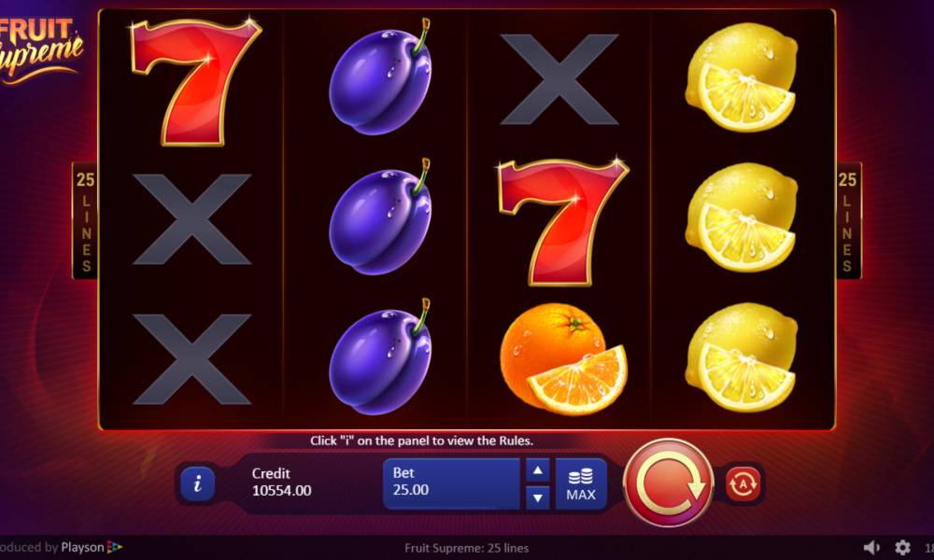Click the middle plum on second reel
The width and height of the screenshot is (934, 560).
click(x=381, y=217)
